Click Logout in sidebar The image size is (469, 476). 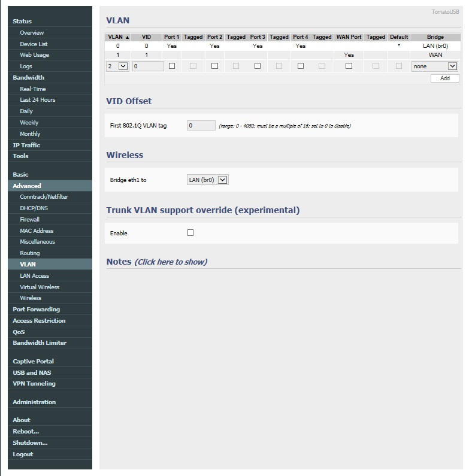[23, 454]
